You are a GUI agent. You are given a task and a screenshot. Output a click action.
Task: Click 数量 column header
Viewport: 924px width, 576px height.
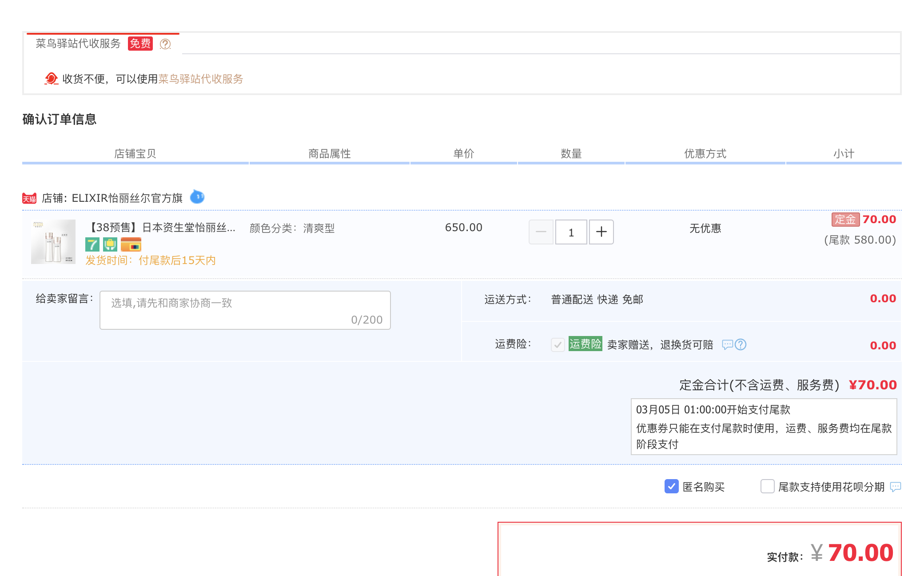[571, 154]
